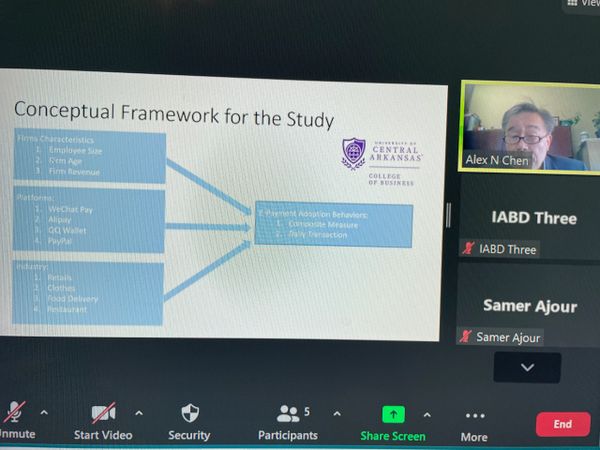Viewport: 600px width, 450px height.
Task: Click the divider handle beside shared slide
Action: pos(448,214)
